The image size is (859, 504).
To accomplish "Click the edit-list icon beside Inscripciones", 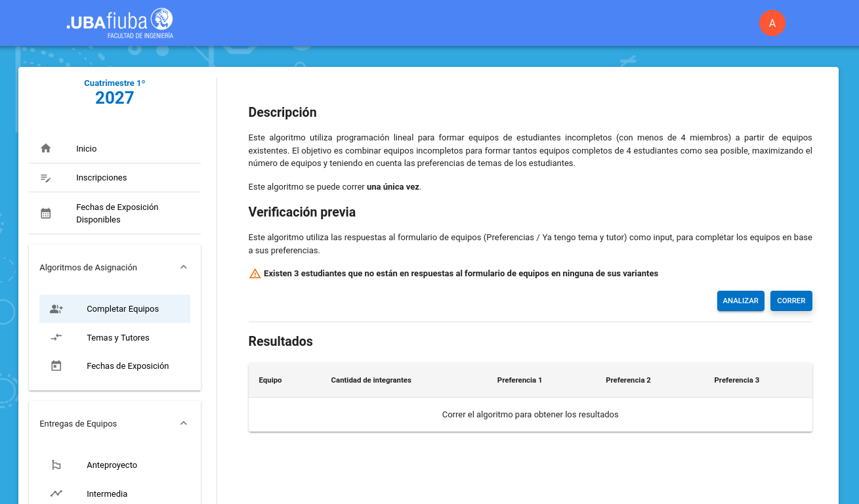I will tap(46, 178).
